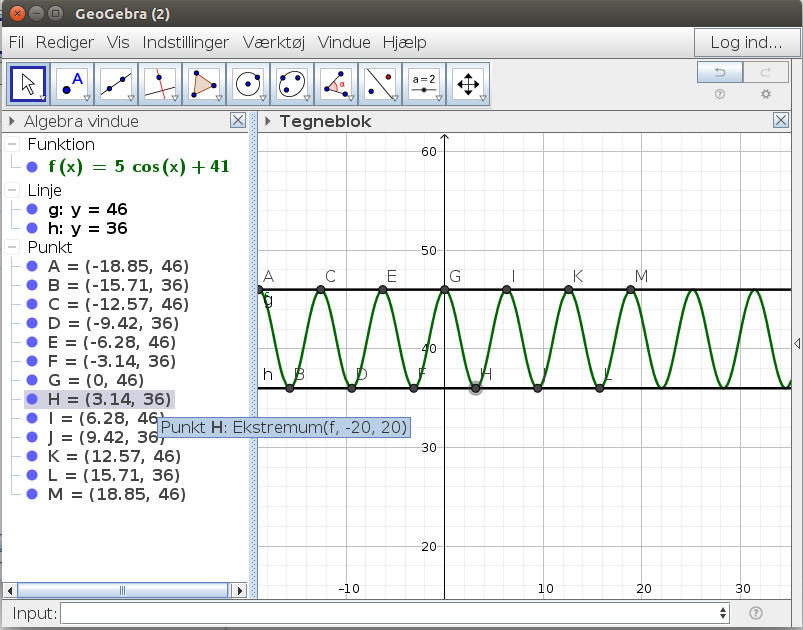Image resolution: width=803 pixels, height=630 pixels.
Task: Select the Reflect about line tool
Action: pyautogui.click(x=380, y=84)
